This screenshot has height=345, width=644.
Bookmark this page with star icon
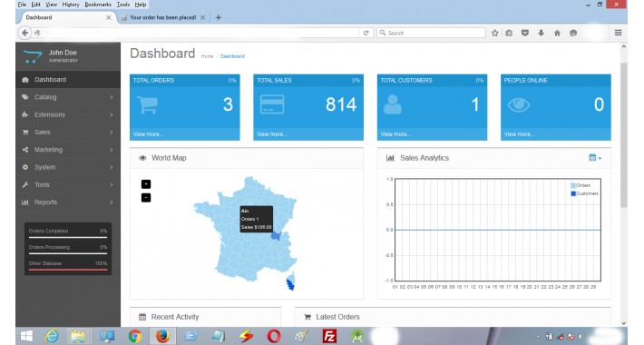pos(495,33)
